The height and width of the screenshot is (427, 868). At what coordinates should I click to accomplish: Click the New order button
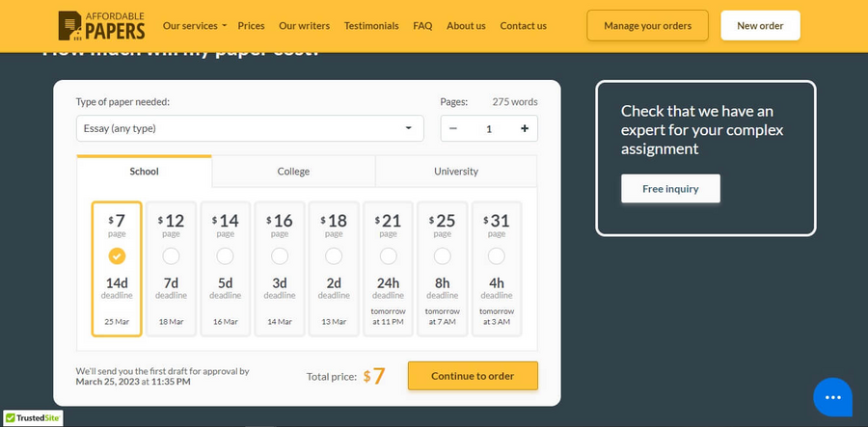(760, 25)
